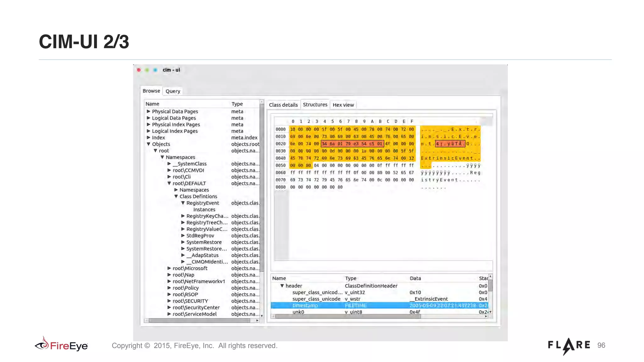Switch to the Hex view tab
Image resolution: width=644 pixels, height=362 pixels.
pyautogui.click(x=343, y=105)
